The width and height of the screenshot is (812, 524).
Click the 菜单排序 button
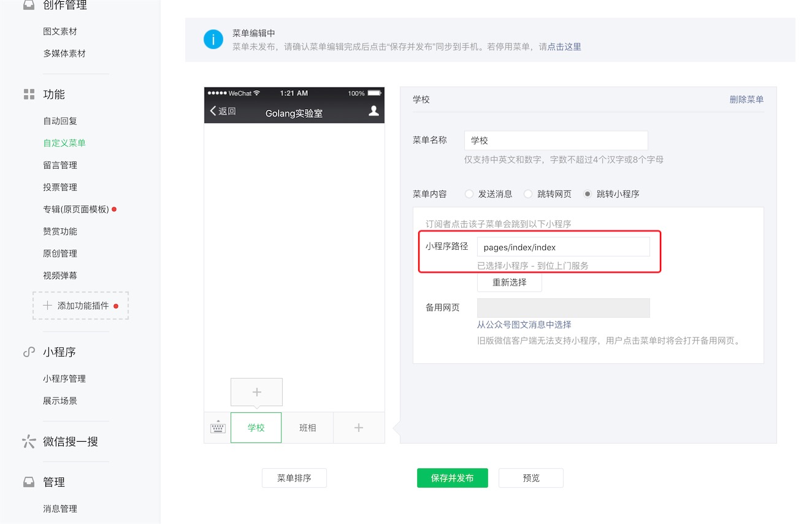[x=294, y=478]
